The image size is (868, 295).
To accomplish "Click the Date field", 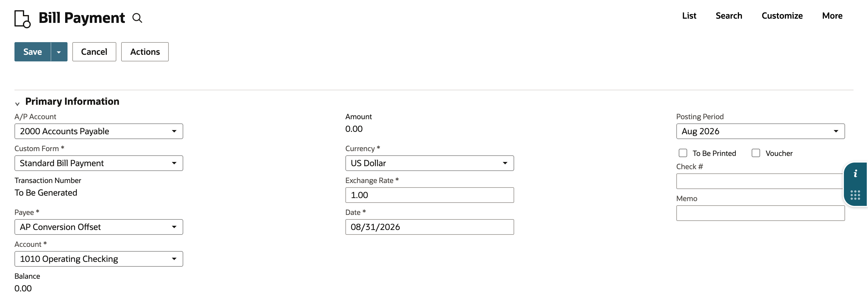I will 429,227.
